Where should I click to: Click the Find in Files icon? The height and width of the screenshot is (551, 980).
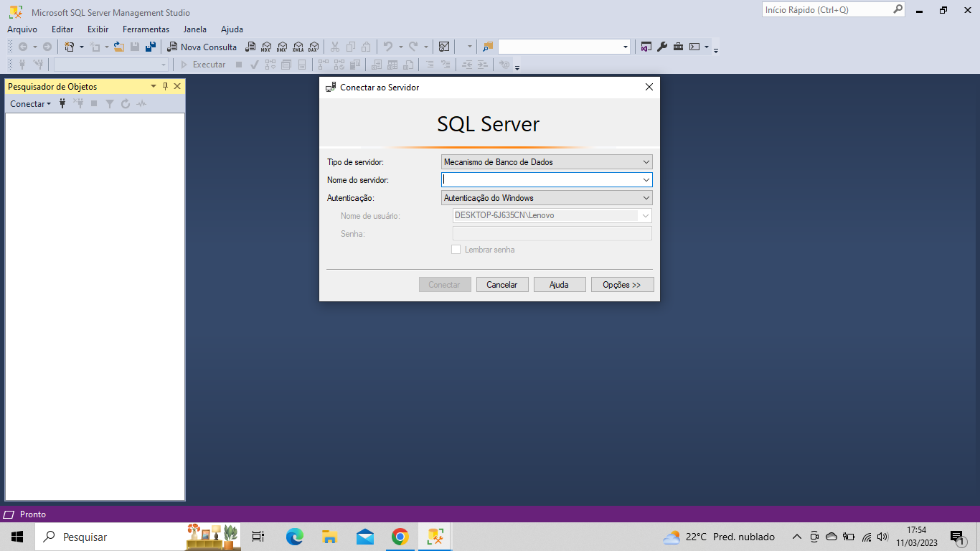(x=488, y=47)
